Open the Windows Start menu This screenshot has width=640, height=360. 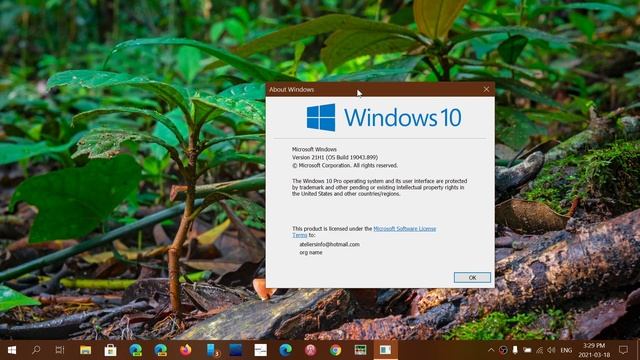(x=12, y=350)
